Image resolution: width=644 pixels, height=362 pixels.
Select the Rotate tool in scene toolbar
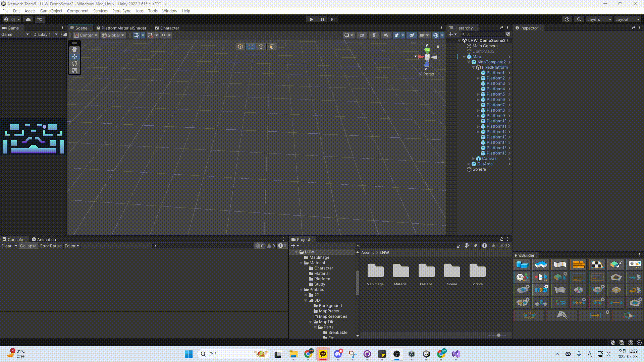[74, 64]
